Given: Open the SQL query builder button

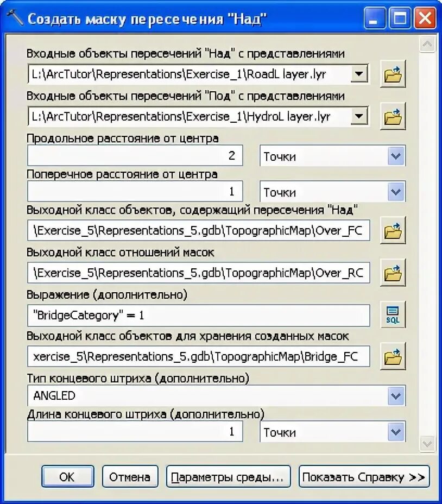Looking at the screenshot, I should (393, 314).
